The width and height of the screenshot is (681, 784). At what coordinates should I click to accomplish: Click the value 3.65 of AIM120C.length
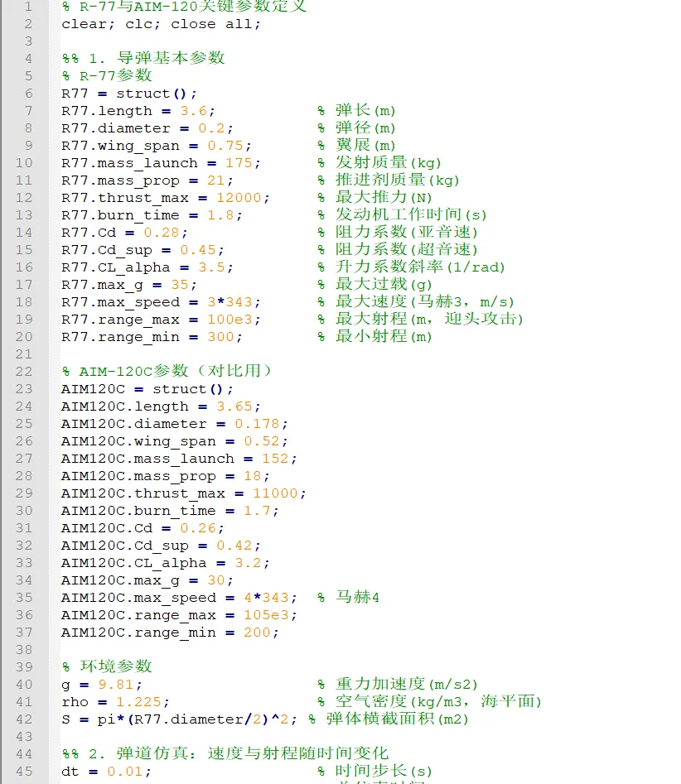click(234, 406)
